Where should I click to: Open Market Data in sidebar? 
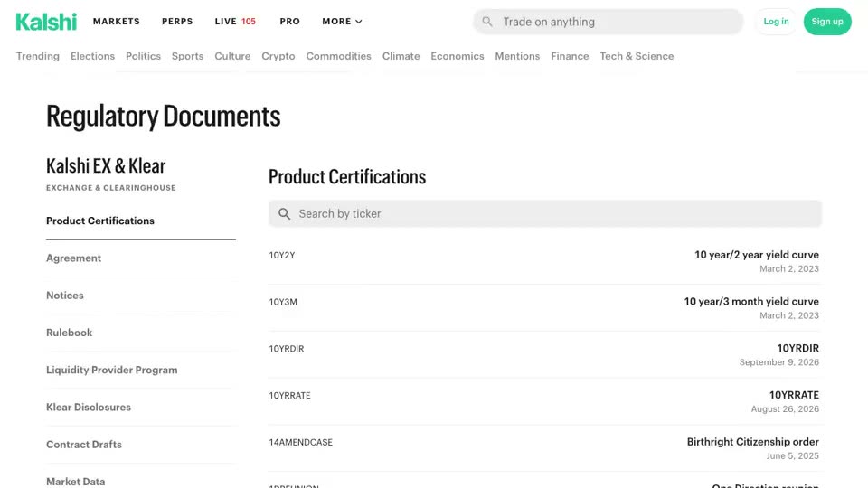[76, 482]
